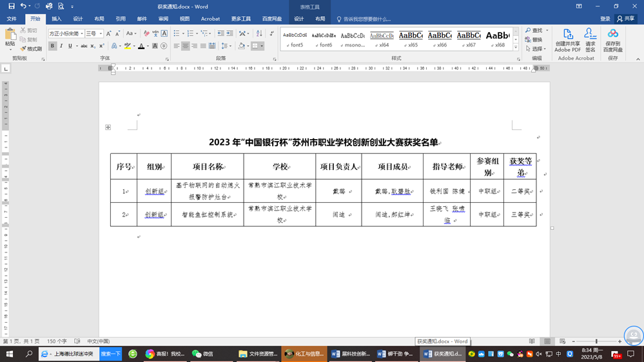Click the Sort A-Z icon
The image size is (644, 362).
point(259,33)
